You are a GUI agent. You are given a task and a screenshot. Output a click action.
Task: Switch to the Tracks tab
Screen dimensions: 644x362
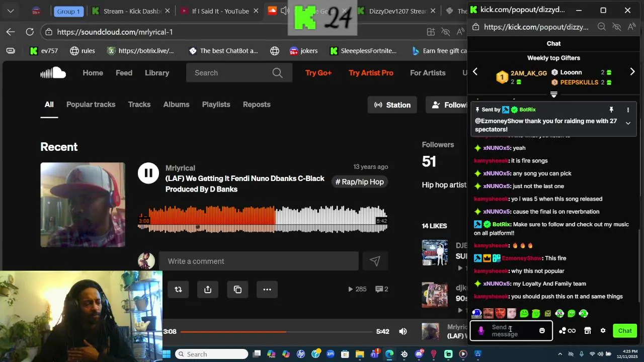(x=139, y=105)
